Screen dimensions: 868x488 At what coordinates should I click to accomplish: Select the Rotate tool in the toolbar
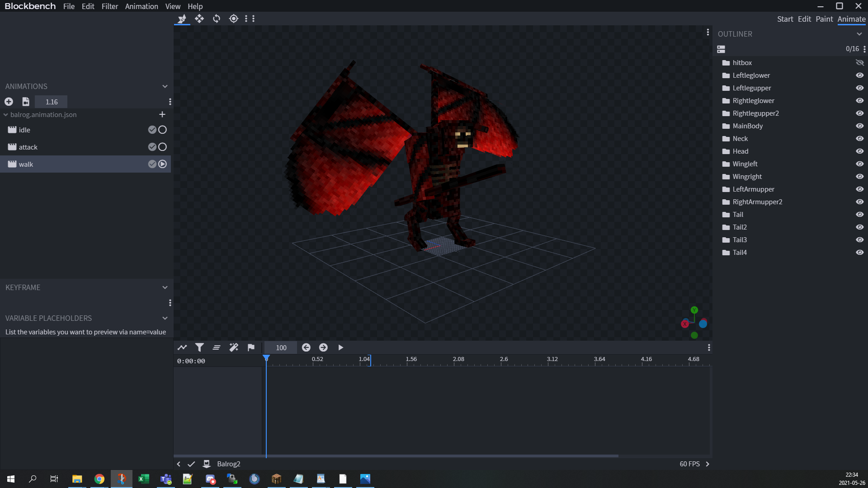click(217, 19)
